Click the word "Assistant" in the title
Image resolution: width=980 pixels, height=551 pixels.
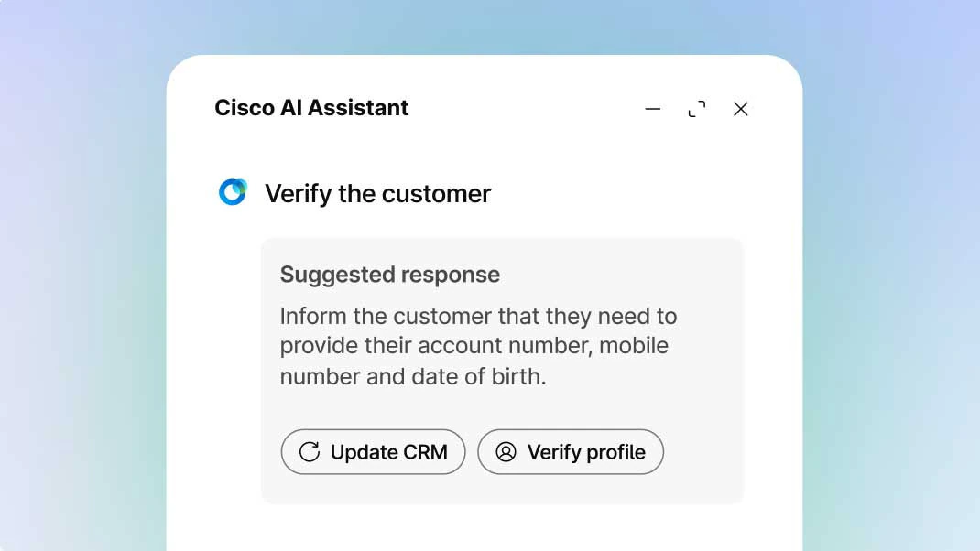(358, 108)
